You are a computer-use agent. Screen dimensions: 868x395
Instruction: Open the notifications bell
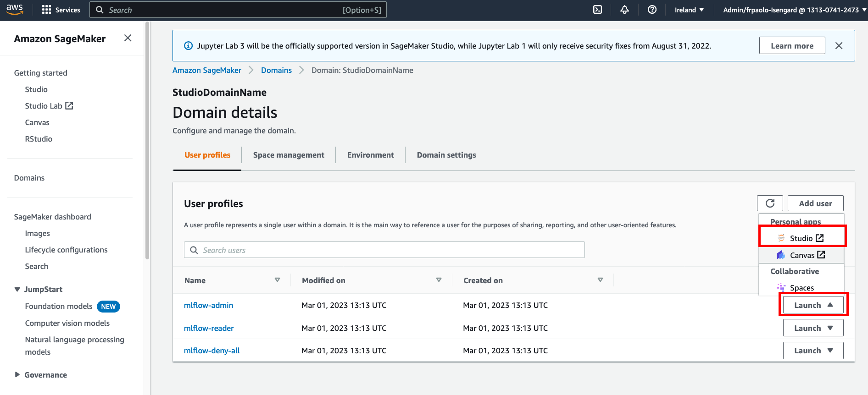coord(625,10)
